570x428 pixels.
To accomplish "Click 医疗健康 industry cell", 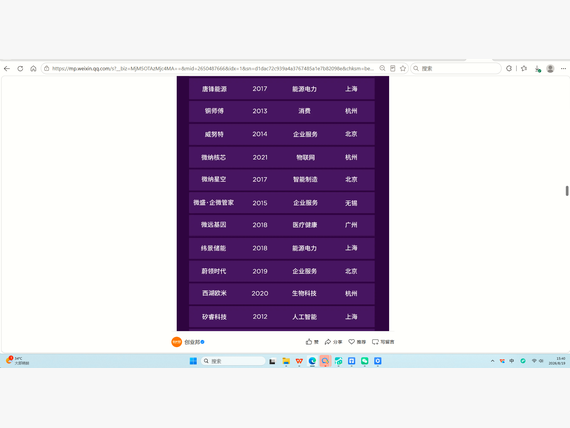I will coord(305,225).
